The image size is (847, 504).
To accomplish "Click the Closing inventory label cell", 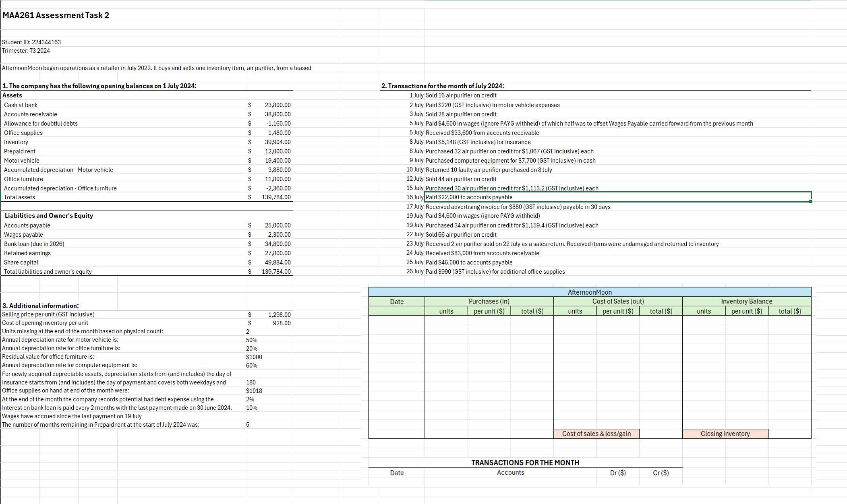I will click(725, 434).
